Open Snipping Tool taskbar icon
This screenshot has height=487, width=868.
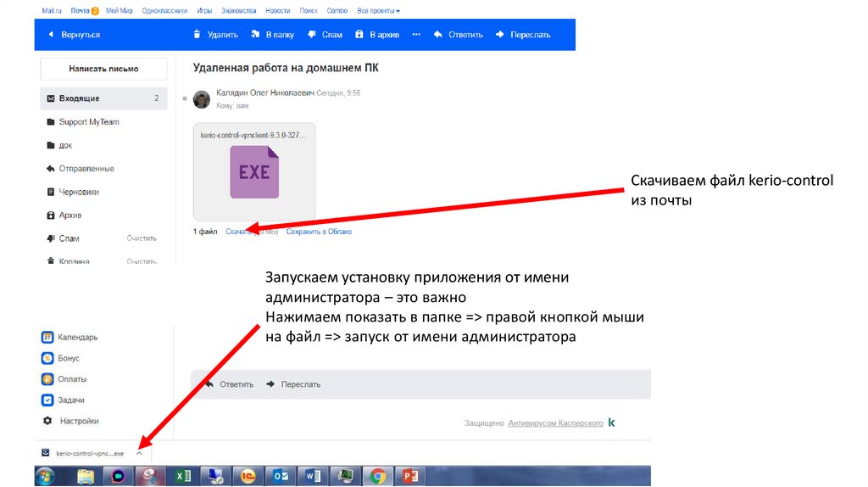[x=150, y=476]
